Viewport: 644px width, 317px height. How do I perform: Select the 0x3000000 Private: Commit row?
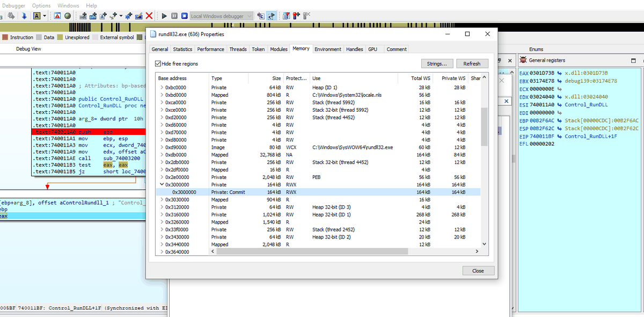coord(318,192)
